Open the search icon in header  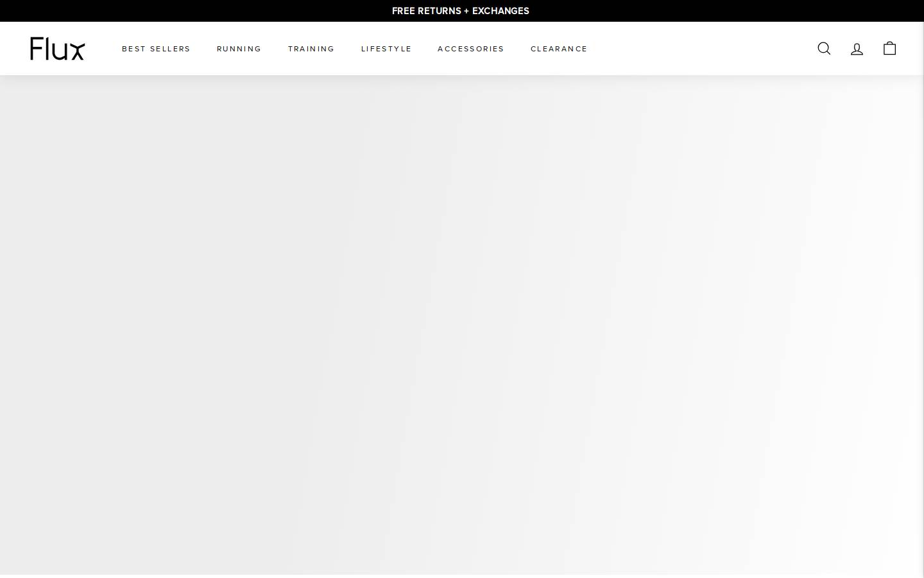(824, 49)
